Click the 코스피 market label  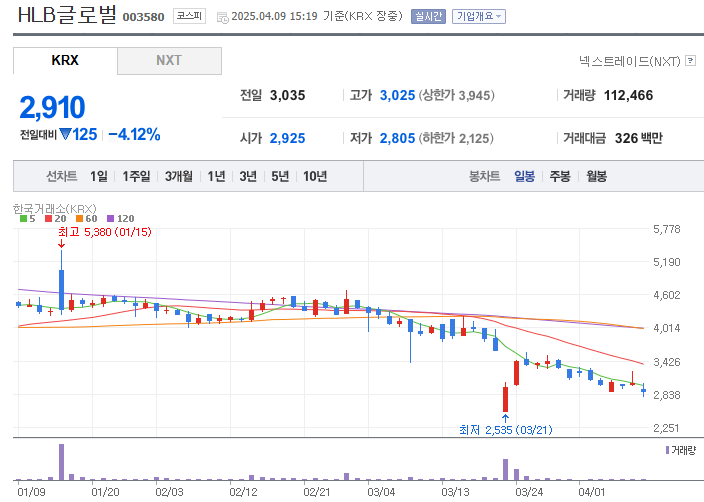tap(189, 16)
